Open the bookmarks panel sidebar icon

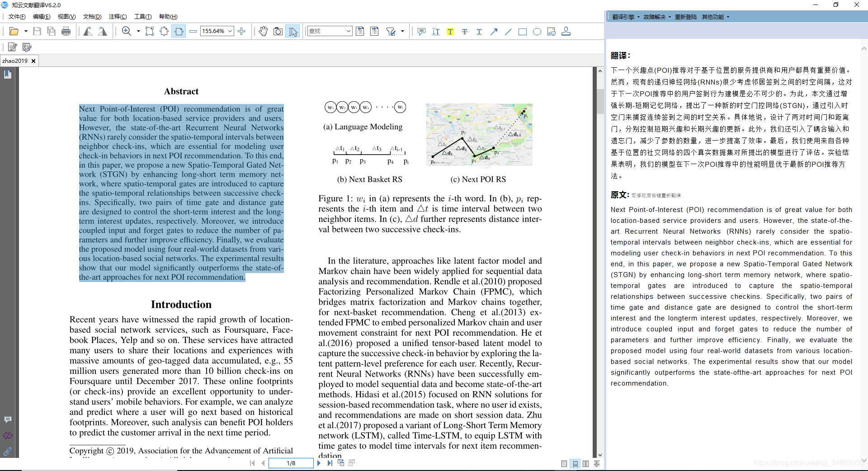[x=8, y=75]
